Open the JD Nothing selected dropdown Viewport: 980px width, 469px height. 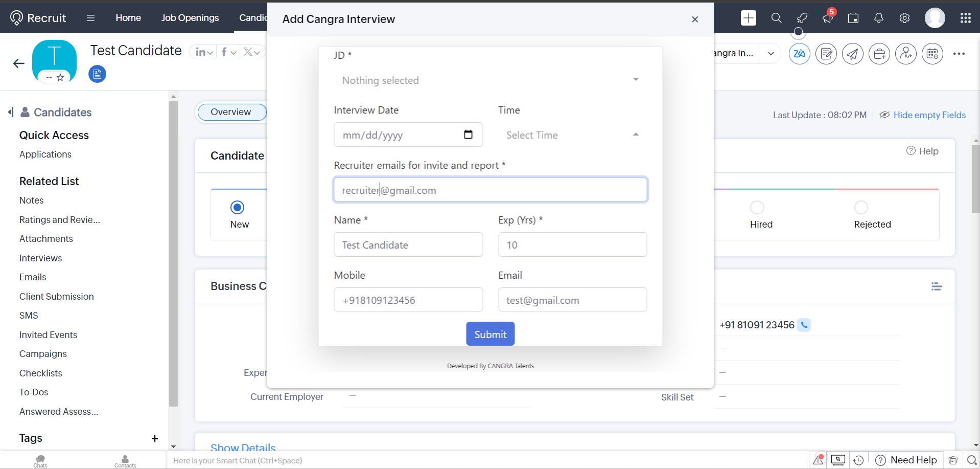491,80
